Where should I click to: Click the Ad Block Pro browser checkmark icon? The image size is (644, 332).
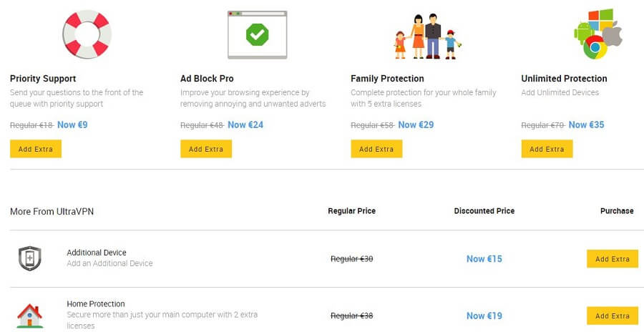[257, 35]
